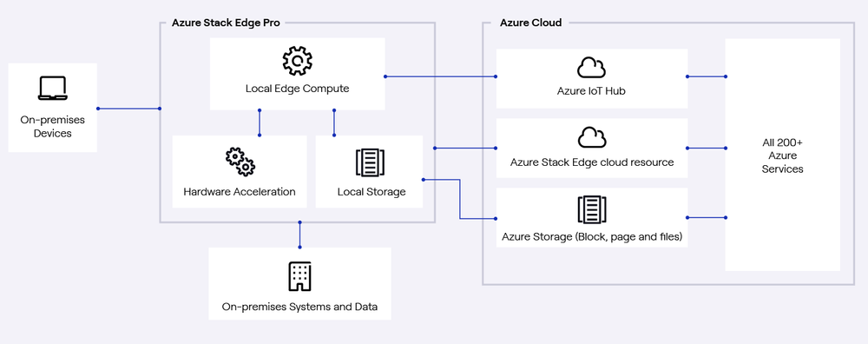This screenshot has height=344, width=868.
Task: Select the On-premises Devices label
Action: click(53, 126)
